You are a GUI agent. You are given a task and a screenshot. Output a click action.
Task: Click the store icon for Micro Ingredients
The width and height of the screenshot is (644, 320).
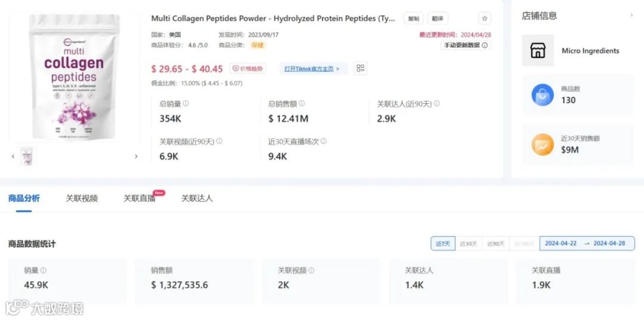point(538,51)
